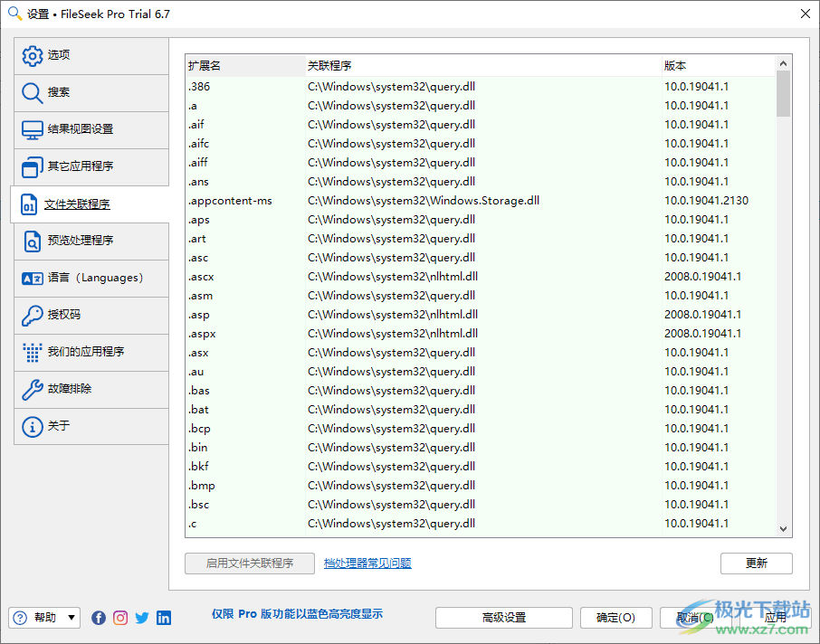Image resolution: width=820 pixels, height=644 pixels.
Task: Select the 其它应用程序 tab
Action: point(91,167)
